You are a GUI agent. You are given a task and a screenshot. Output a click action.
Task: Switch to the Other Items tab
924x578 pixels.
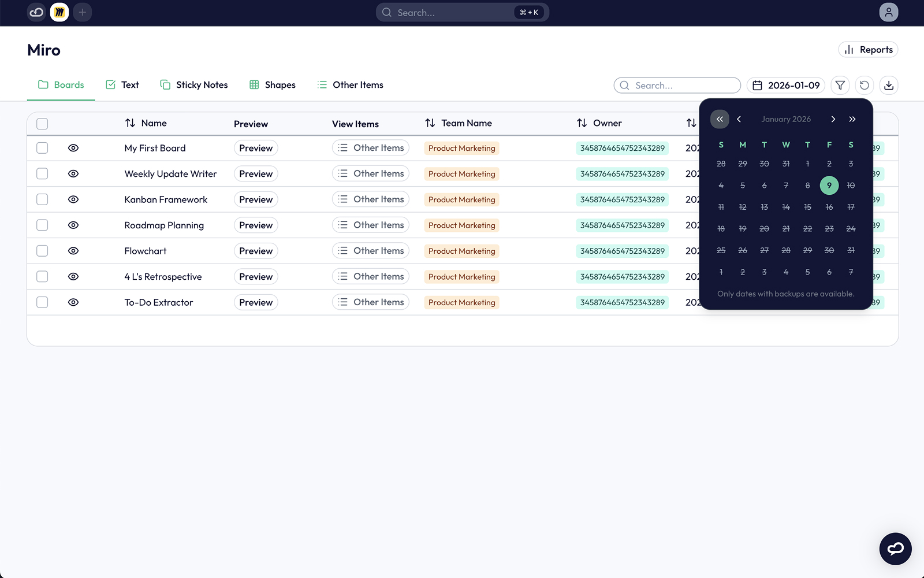pyautogui.click(x=351, y=85)
